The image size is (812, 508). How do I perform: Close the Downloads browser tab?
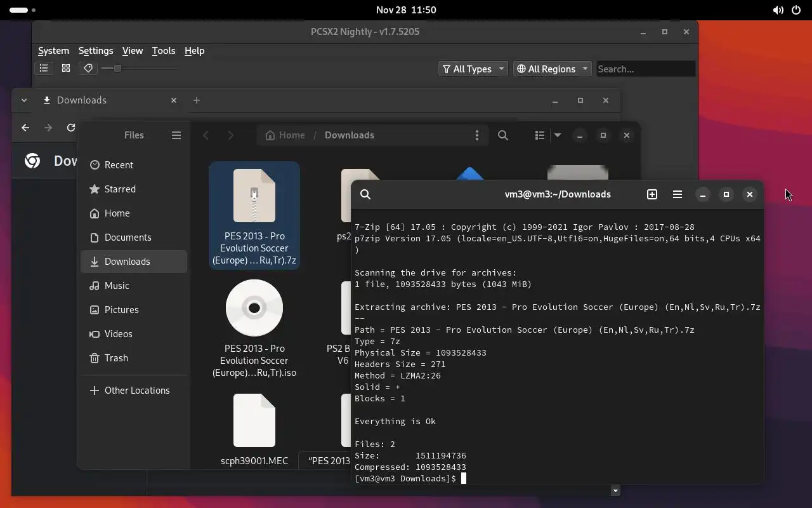coord(174,100)
